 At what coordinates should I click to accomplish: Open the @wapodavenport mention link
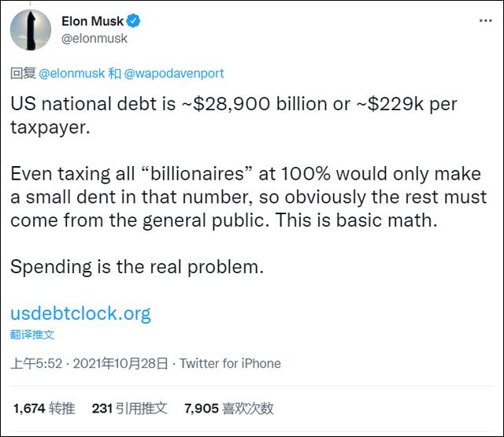pos(174,73)
